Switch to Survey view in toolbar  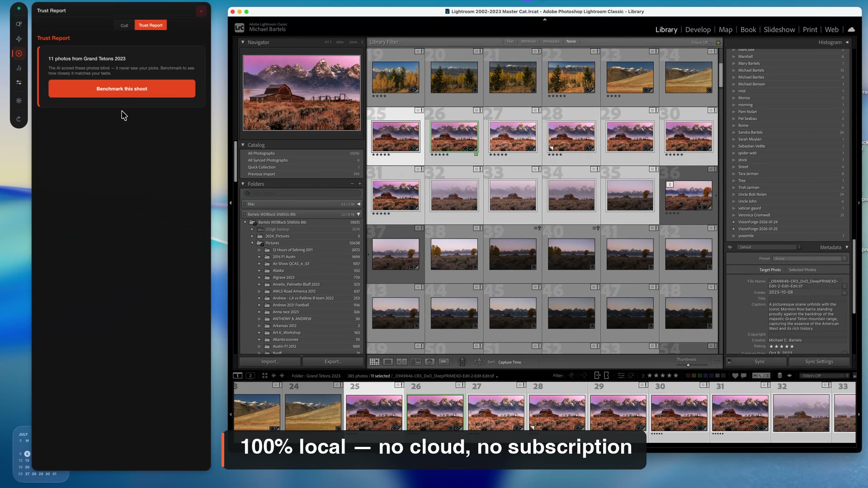click(x=415, y=362)
